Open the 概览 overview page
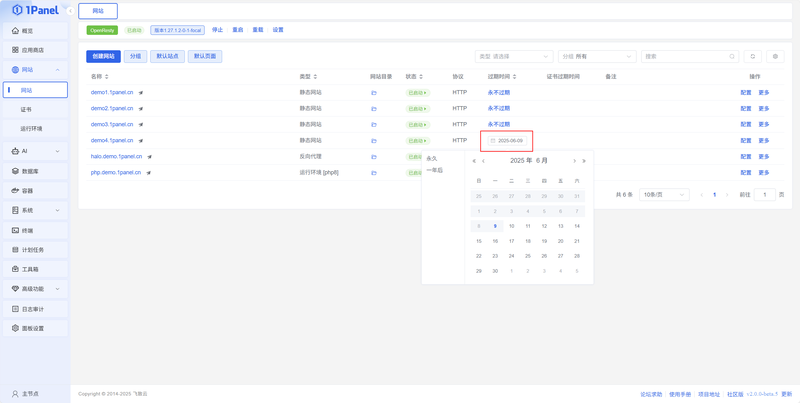The image size is (800, 403). click(x=35, y=31)
